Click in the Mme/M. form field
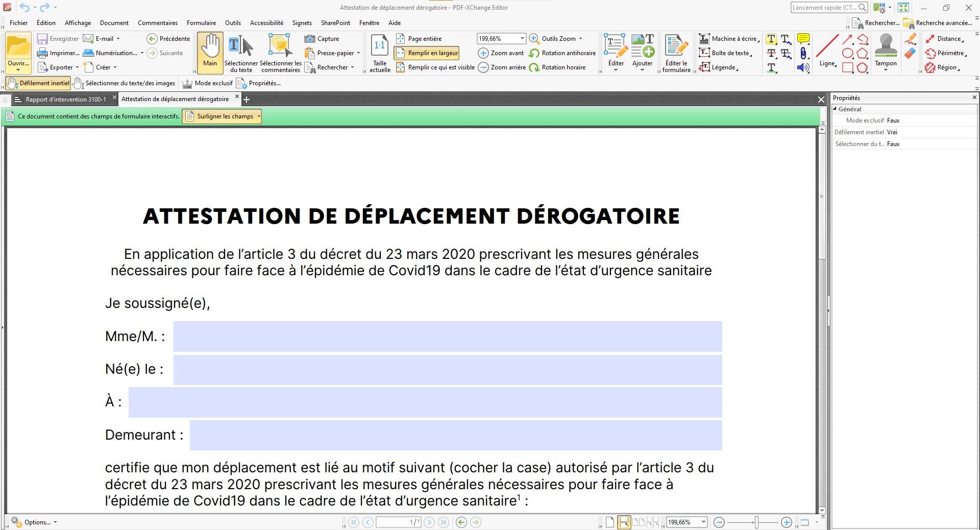Screen dimensions: 980x530 pos(448,336)
